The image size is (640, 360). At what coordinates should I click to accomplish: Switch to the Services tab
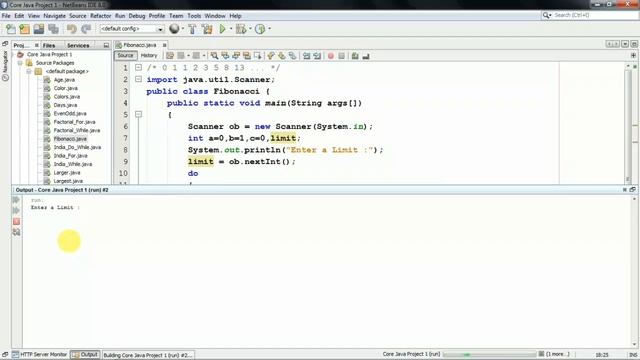78,45
